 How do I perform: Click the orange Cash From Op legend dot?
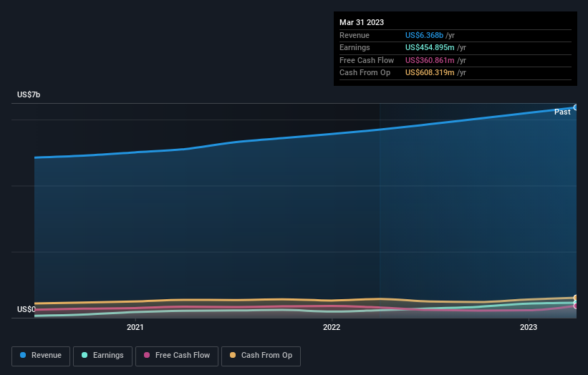tap(233, 355)
